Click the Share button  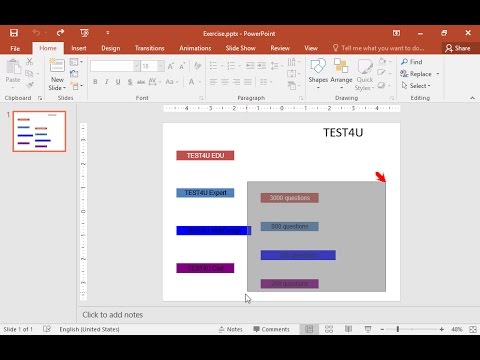458,48
